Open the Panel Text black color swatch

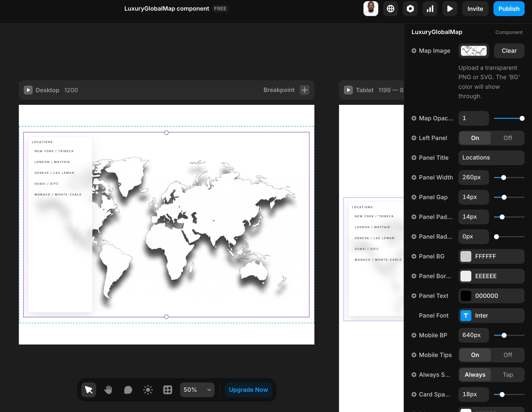pos(466,296)
